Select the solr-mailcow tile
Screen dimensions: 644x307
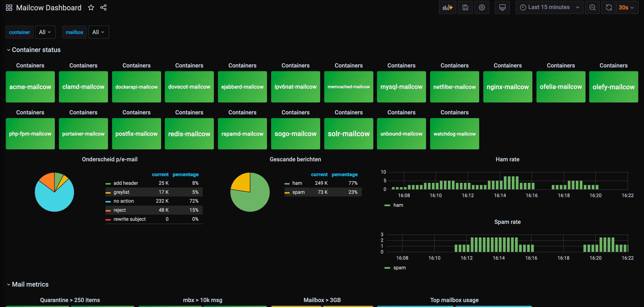[349, 134]
